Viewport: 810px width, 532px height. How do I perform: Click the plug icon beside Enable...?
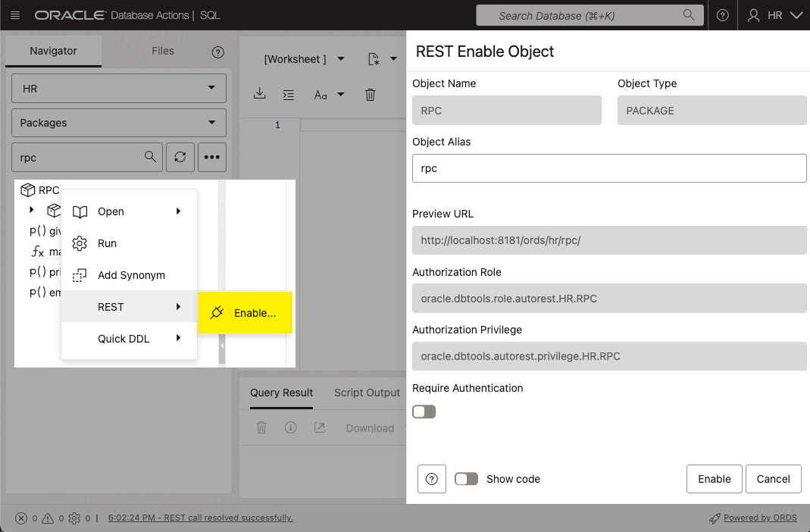217,312
